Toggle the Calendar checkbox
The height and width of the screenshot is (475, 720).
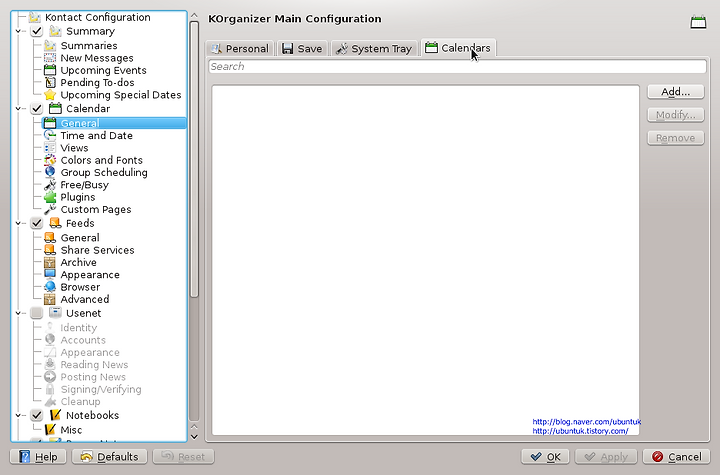(x=37, y=108)
